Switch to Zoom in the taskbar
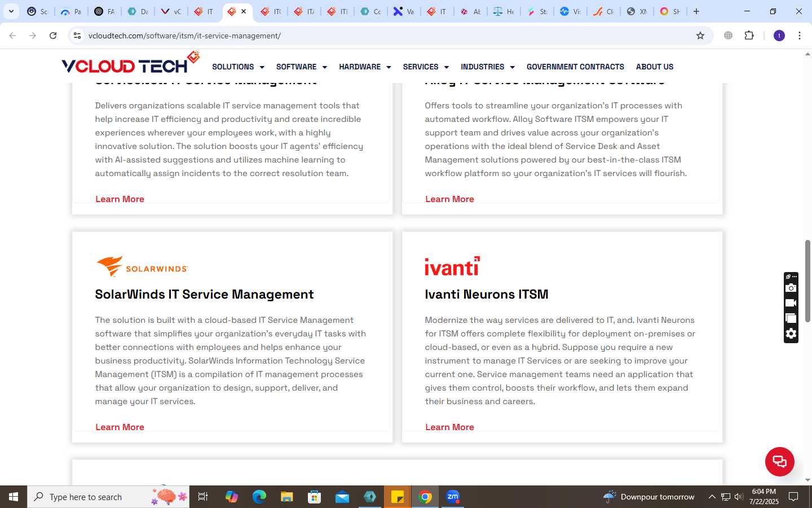 coord(453,497)
